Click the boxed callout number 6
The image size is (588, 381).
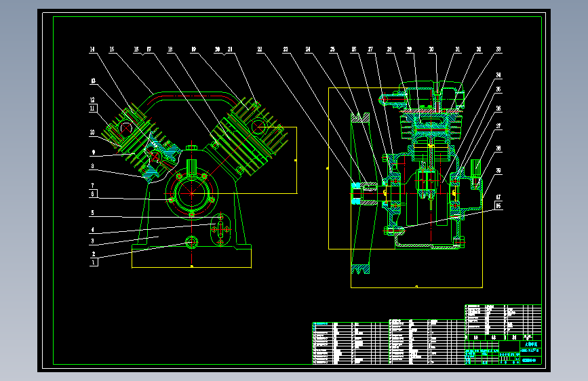pos(93,193)
